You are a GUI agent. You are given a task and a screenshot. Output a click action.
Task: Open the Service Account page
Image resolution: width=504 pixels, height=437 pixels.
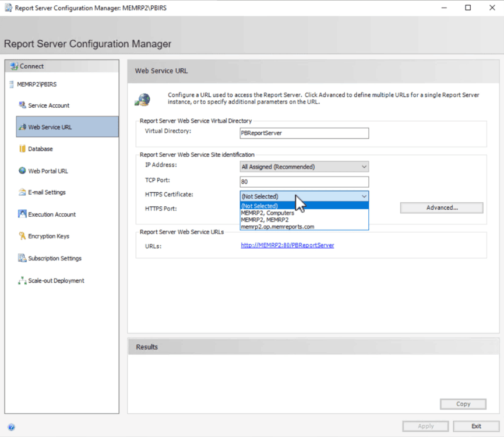tap(48, 105)
